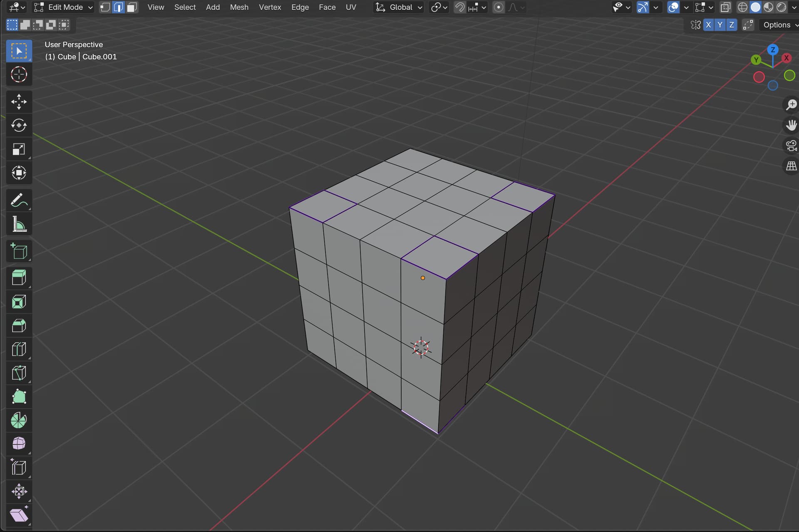This screenshot has width=799, height=532.
Task: Open the pivot point dropdown
Action: (x=439, y=7)
